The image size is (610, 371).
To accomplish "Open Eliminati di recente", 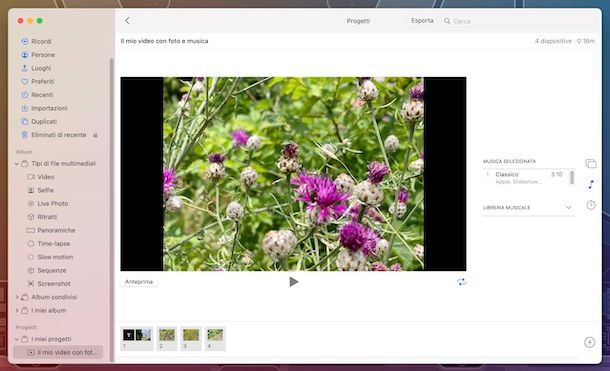I will (x=54, y=135).
